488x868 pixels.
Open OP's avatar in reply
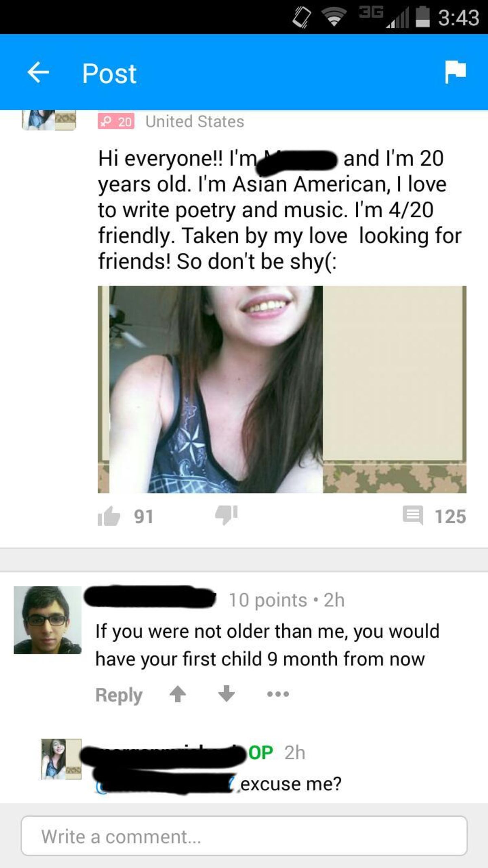(61, 759)
